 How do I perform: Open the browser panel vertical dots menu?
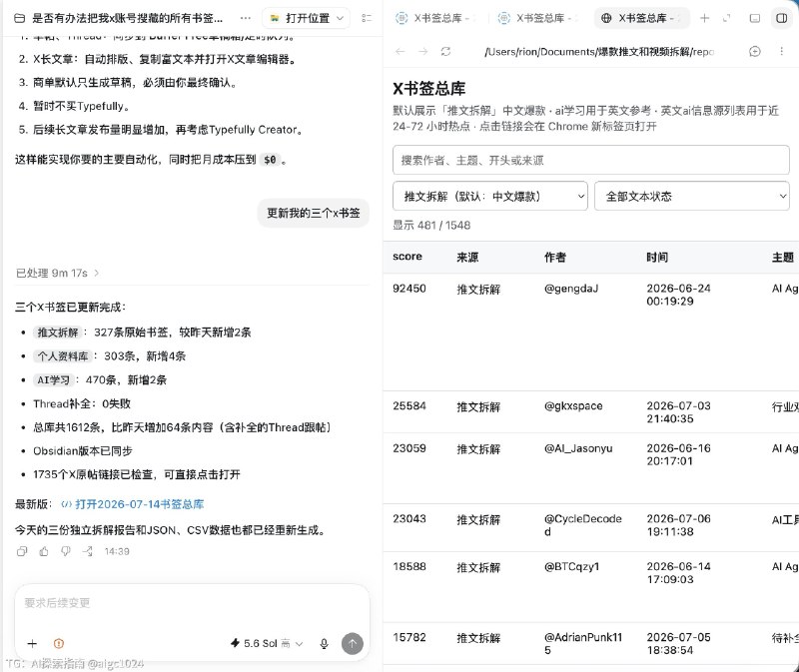click(x=781, y=52)
